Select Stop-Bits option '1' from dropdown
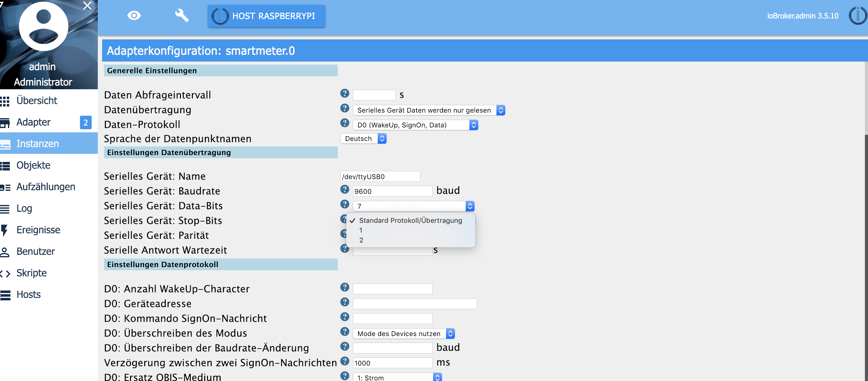Screen dimensions: 868x381 coord(361,230)
